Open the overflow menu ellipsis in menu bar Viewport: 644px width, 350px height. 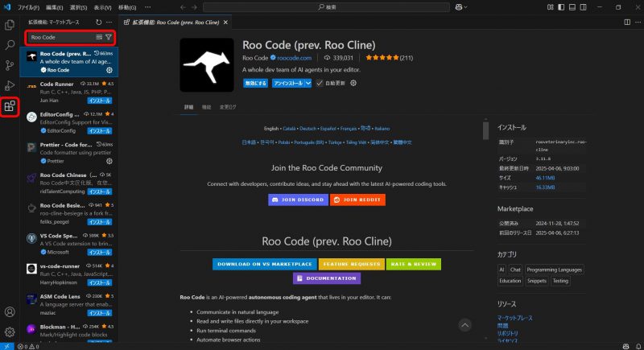(147, 7)
